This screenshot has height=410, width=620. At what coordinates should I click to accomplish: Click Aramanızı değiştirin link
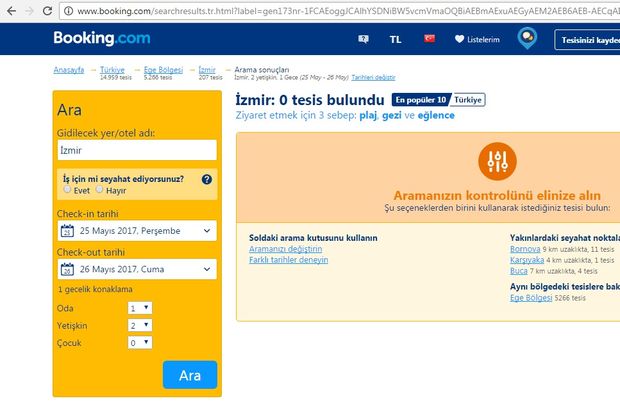(x=285, y=249)
